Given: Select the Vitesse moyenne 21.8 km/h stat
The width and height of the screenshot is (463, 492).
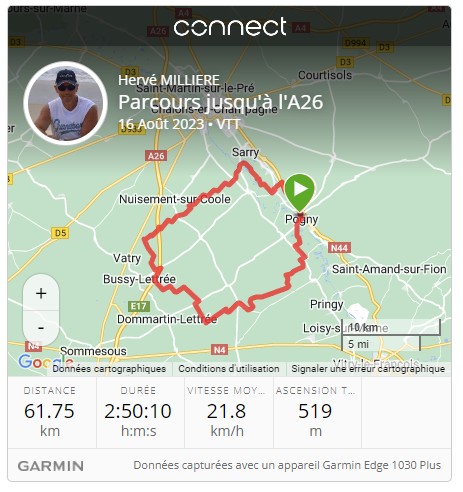Looking at the screenshot, I should (x=227, y=412).
